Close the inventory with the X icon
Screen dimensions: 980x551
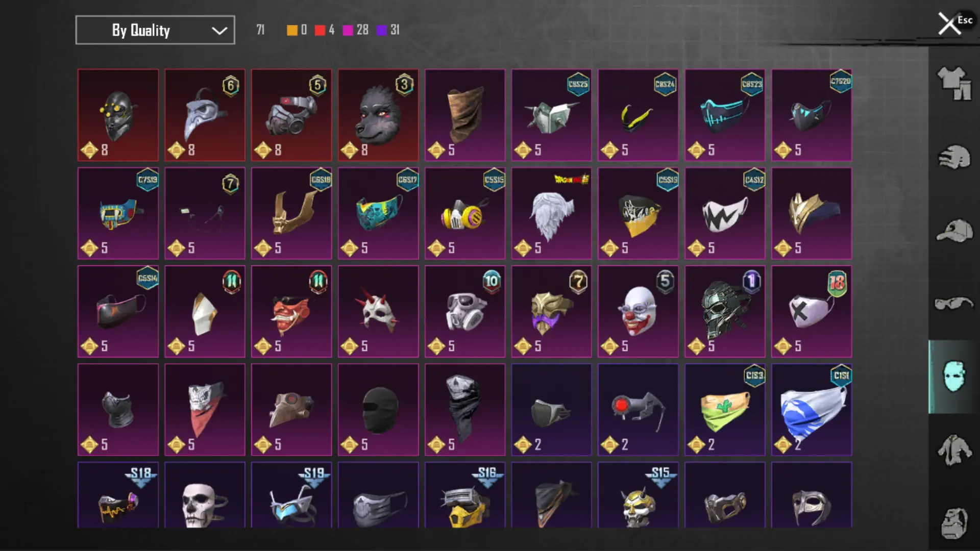point(949,23)
